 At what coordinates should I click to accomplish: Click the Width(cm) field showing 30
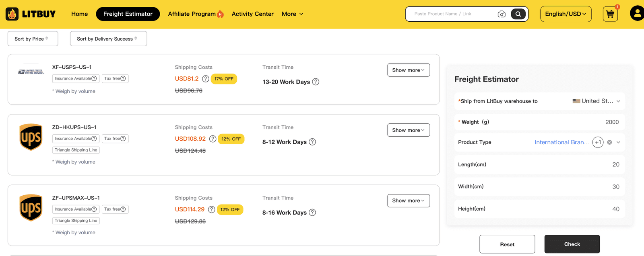pos(540,186)
